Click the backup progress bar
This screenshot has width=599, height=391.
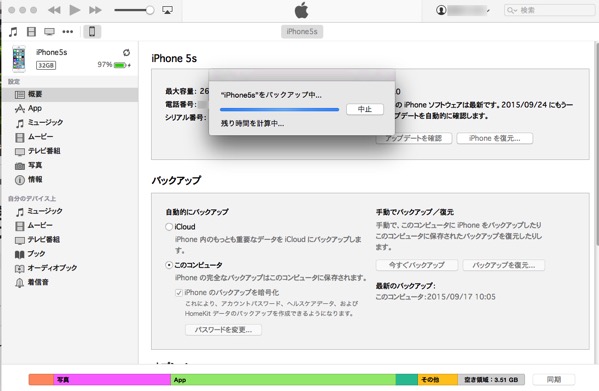279,110
